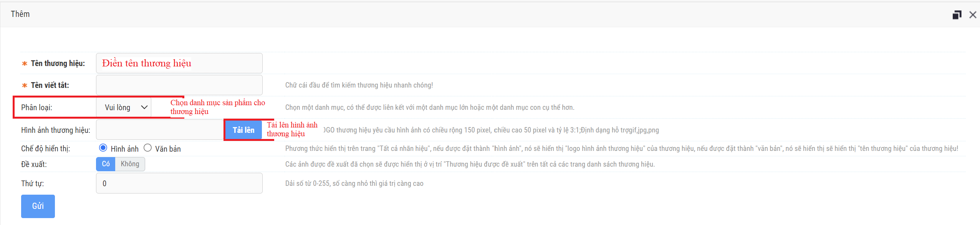This screenshot has width=980, height=225.
Task: Select the Văn bản display mode radio
Action: (147, 148)
